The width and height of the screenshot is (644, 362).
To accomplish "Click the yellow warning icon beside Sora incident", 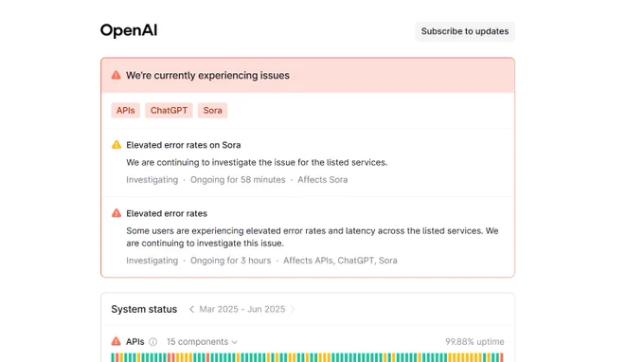I will point(116,145).
